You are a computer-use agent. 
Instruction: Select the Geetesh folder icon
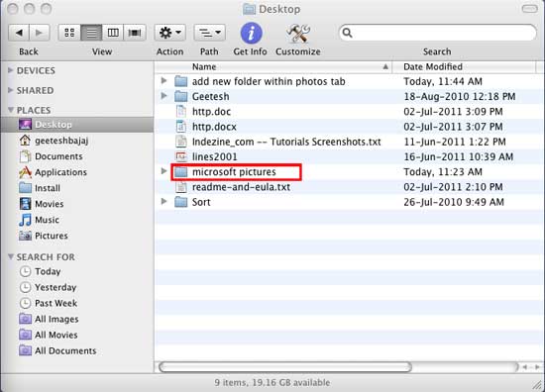(181, 96)
